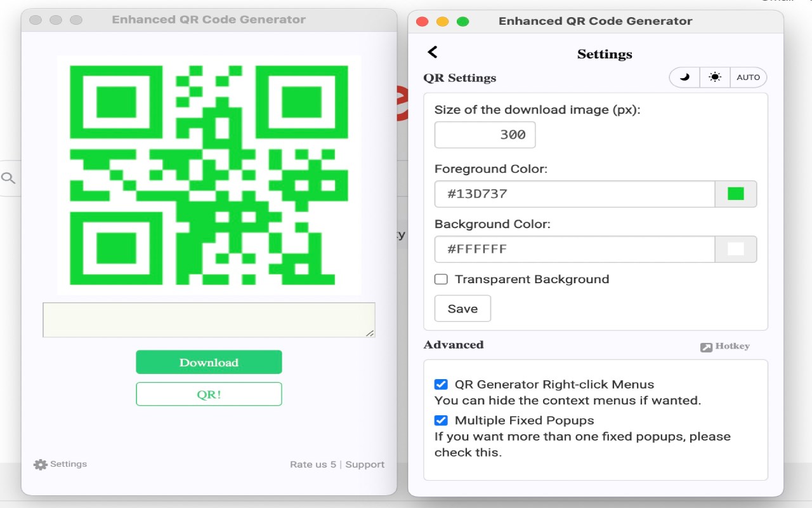The image size is (812, 508).
Task: Open the background color white swatch
Action: click(x=736, y=249)
